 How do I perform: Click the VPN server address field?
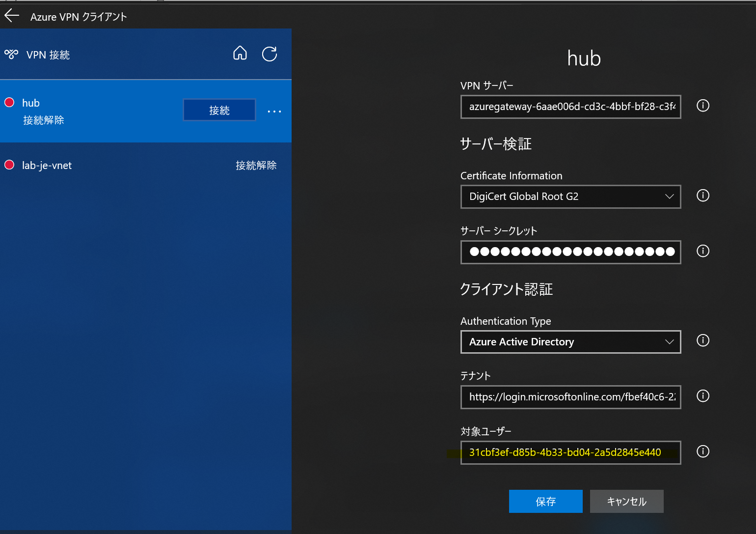coord(570,107)
